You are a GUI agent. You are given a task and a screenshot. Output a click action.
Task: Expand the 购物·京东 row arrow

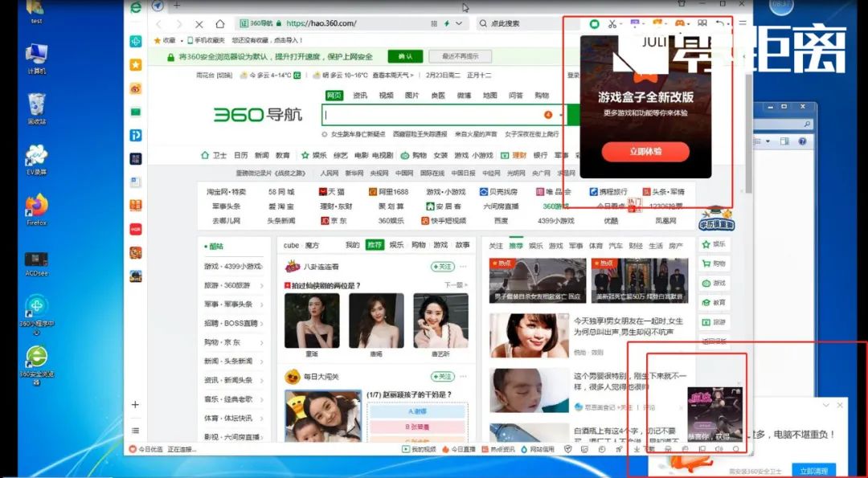click(261, 342)
